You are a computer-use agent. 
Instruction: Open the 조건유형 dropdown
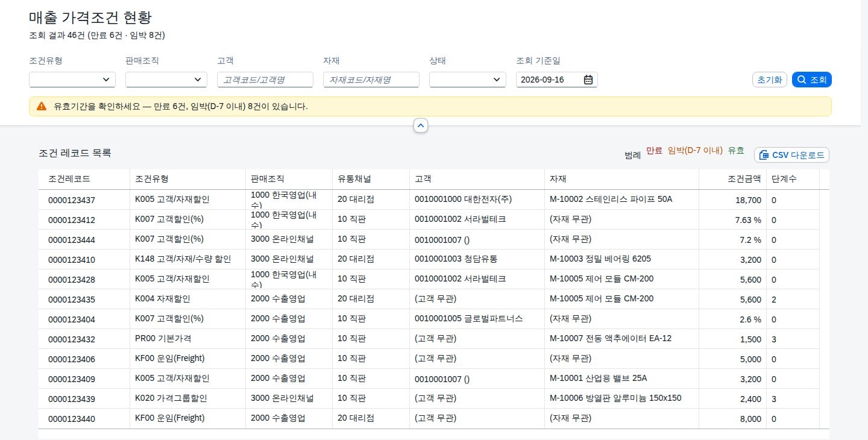[72, 80]
